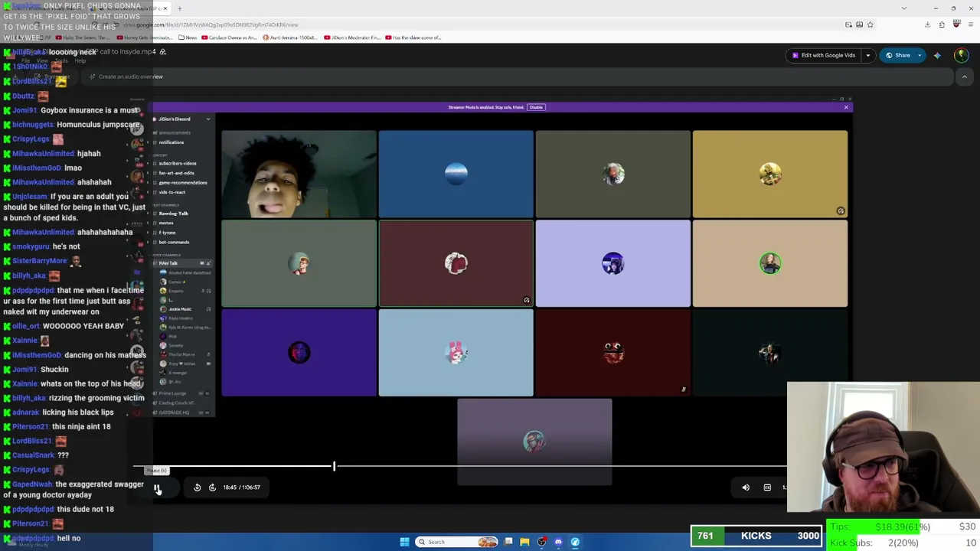980x551 pixels.
Task: Open the browser downloads icon
Action: 927,24
